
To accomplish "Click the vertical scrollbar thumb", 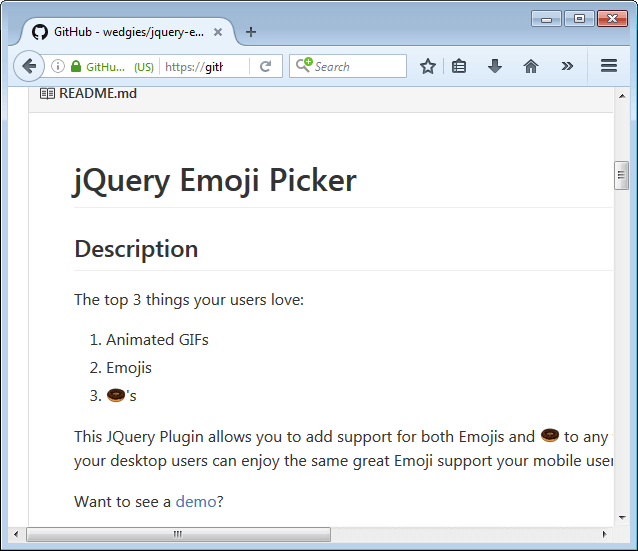I will pyautogui.click(x=621, y=175).
